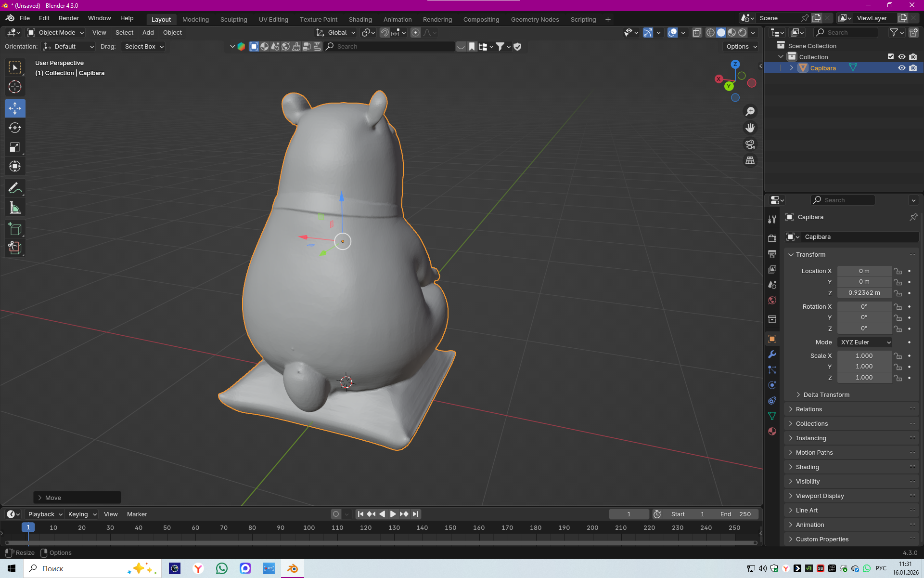Select the Measure tool
Viewport: 924px width, 578px height.
point(15,208)
